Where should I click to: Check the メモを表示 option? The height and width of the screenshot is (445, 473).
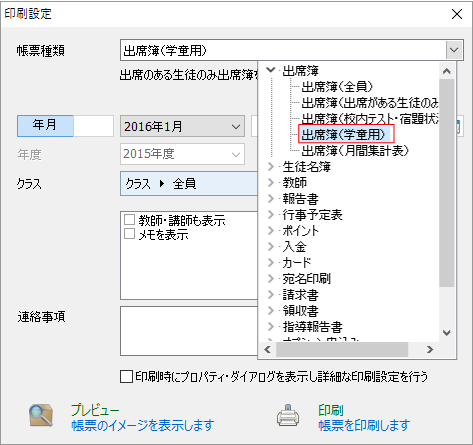coord(129,234)
